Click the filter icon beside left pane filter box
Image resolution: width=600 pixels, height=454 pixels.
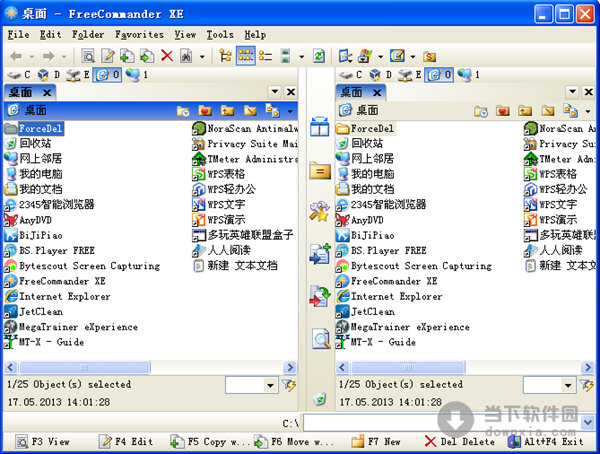(290, 384)
